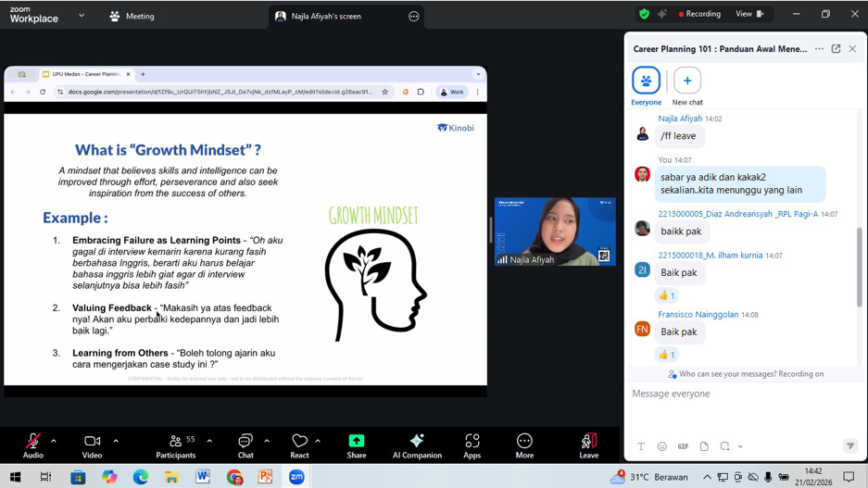Click the 'Who can see your messages?' link

(x=746, y=374)
